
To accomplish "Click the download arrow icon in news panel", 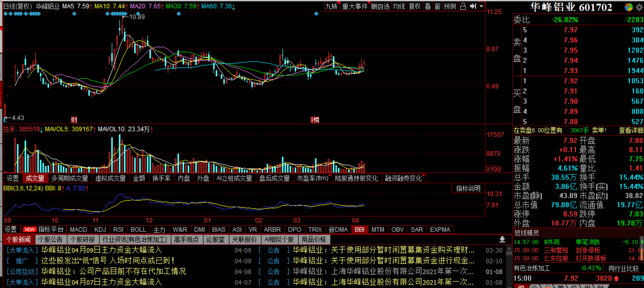I will 502,240.
